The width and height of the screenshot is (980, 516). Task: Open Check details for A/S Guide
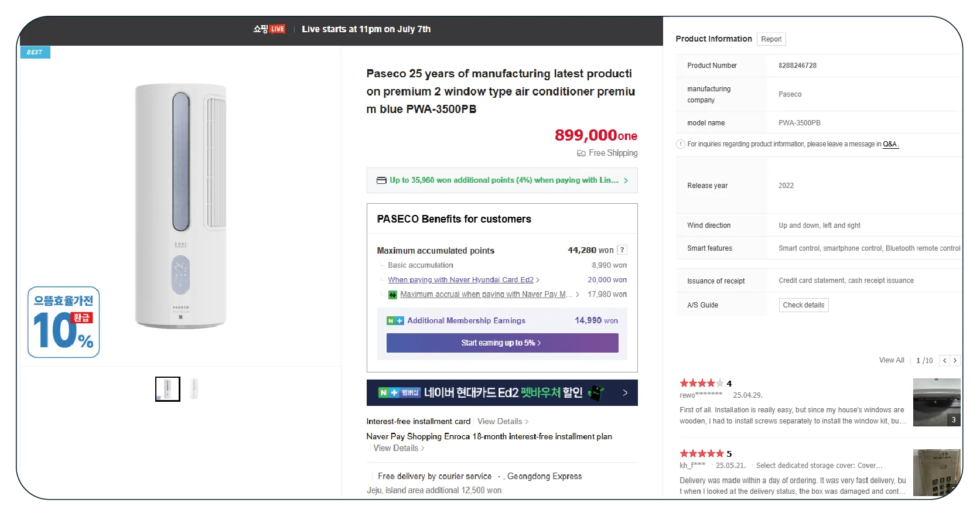[803, 305]
